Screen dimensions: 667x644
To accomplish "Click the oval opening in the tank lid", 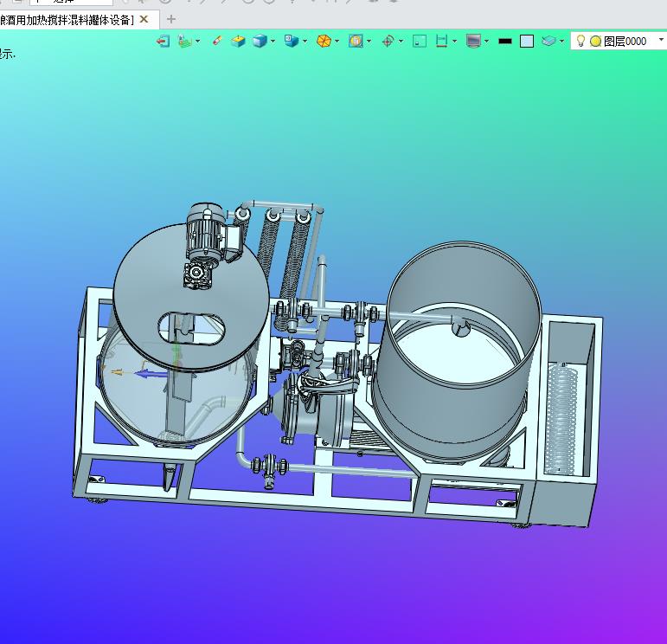I will [191, 328].
